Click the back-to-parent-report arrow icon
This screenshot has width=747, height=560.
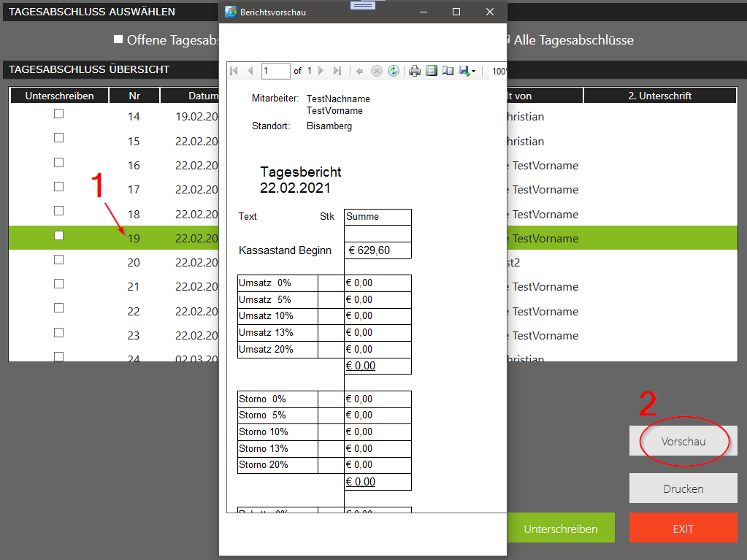click(x=360, y=71)
